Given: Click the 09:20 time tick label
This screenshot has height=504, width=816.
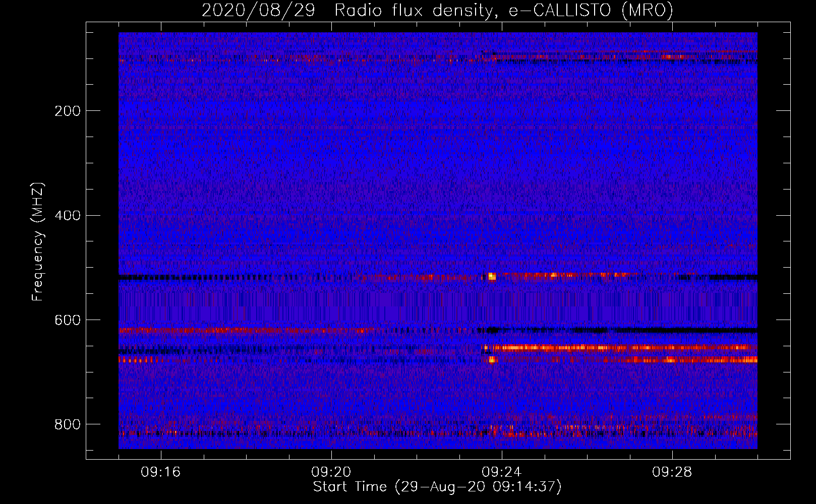Looking at the screenshot, I should [331, 472].
